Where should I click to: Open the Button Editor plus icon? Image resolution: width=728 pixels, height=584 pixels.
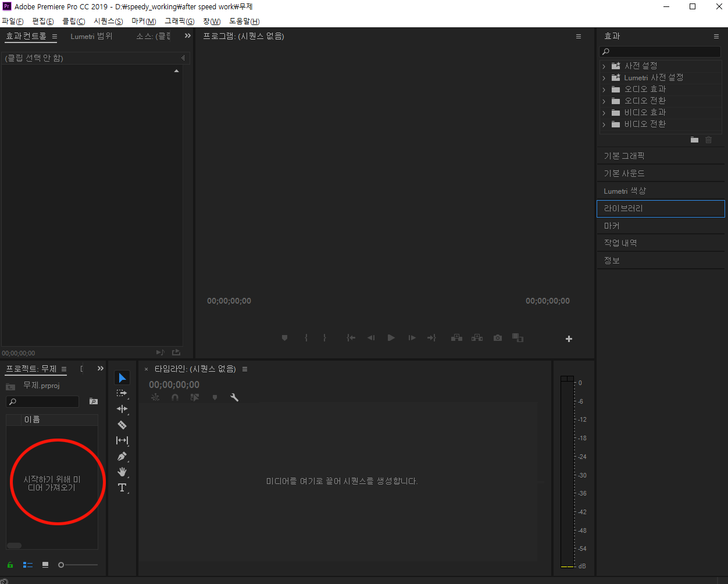pyautogui.click(x=569, y=339)
